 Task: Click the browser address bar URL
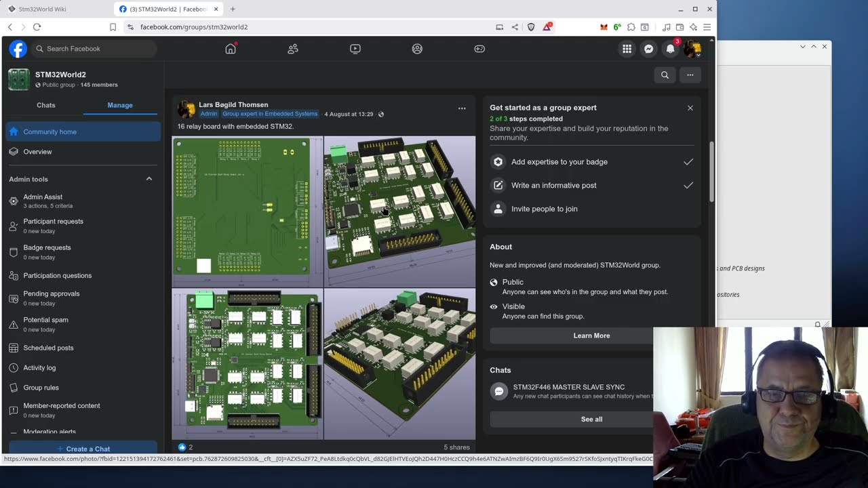pyautogui.click(x=194, y=27)
